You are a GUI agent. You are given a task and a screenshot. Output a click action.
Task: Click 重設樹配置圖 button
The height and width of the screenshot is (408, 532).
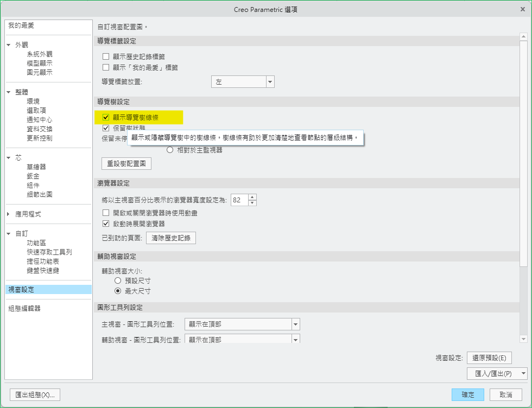click(126, 164)
